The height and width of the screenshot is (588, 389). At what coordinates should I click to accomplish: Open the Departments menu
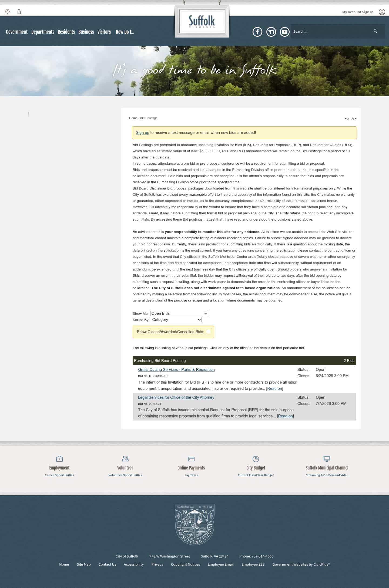pyautogui.click(x=43, y=32)
